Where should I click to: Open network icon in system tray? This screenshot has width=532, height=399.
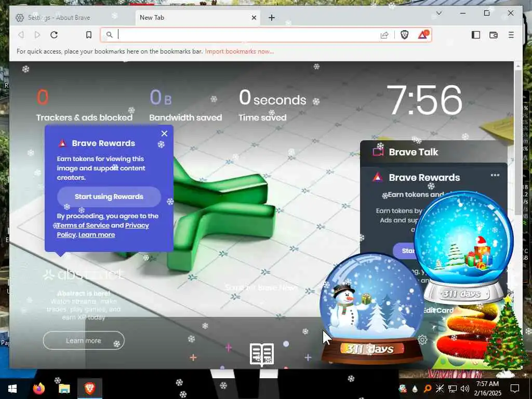pos(453,389)
